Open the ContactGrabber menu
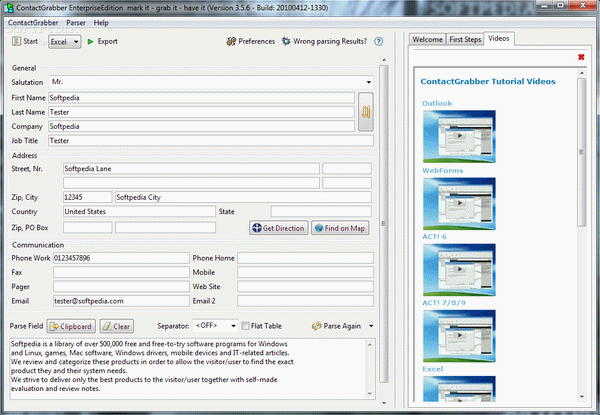This screenshot has height=415, width=600. click(x=33, y=23)
